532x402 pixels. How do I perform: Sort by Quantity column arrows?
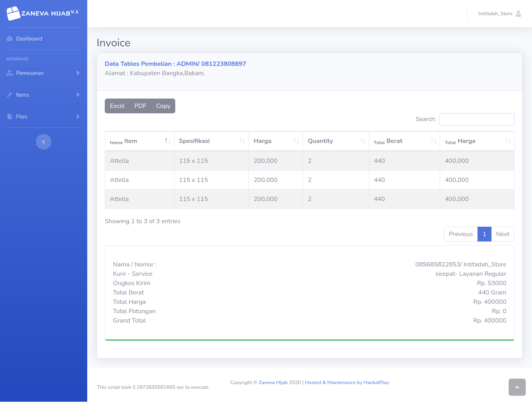(363, 141)
